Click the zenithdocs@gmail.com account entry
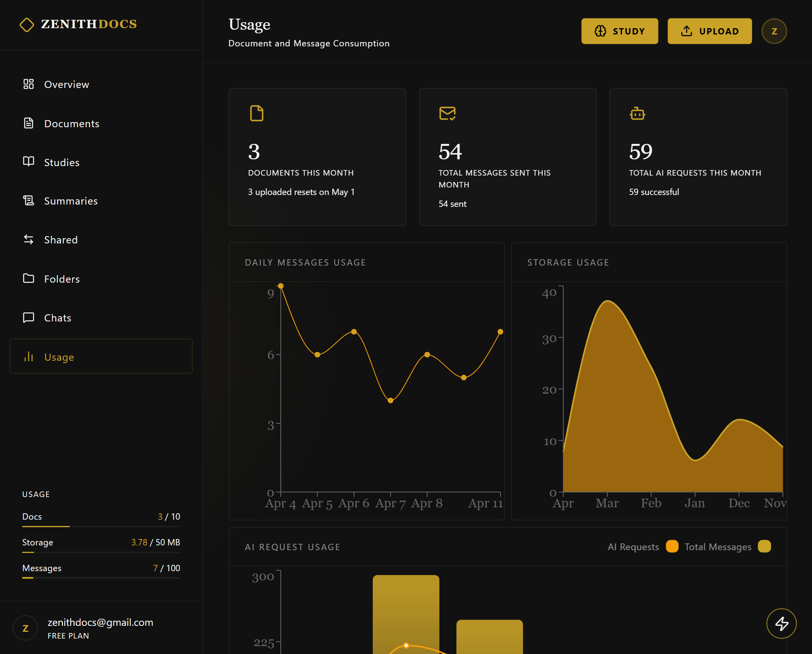This screenshot has height=654, width=812. click(x=100, y=623)
